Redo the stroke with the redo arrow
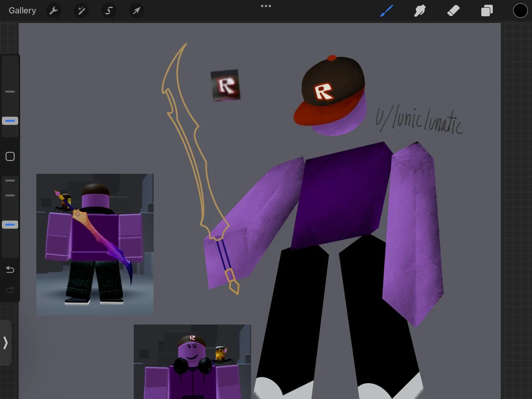The width and height of the screenshot is (532, 399). click(x=10, y=290)
